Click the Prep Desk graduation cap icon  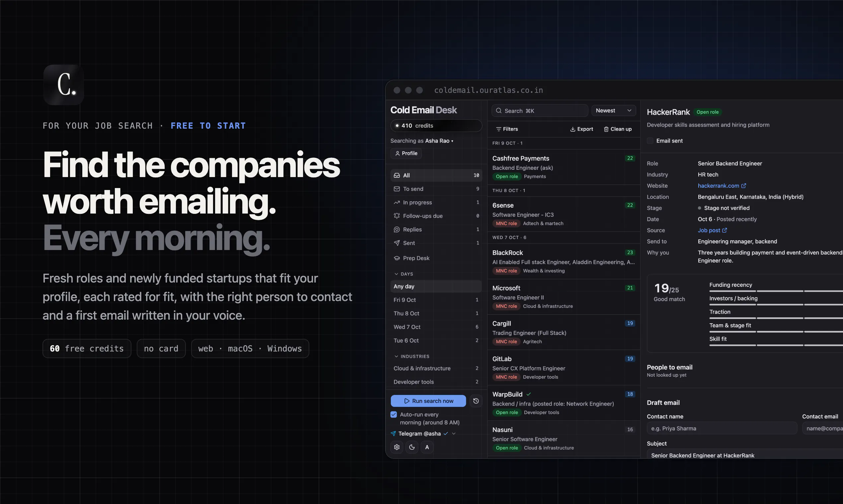(397, 258)
